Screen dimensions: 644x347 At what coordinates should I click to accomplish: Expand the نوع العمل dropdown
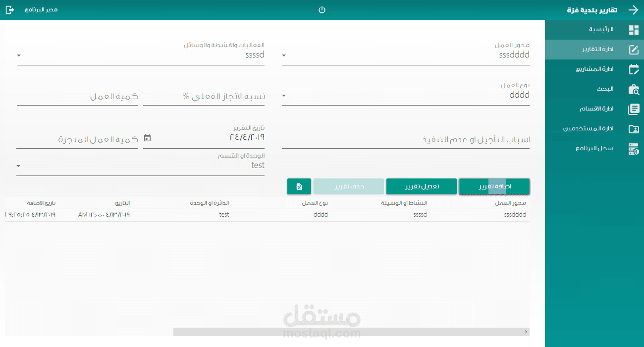(x=284, y=96)
